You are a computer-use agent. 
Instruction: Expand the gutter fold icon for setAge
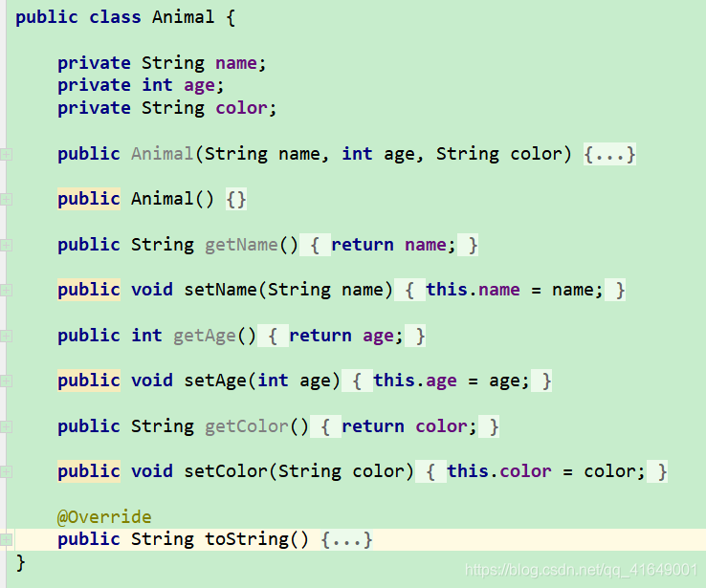click(6, 381)
